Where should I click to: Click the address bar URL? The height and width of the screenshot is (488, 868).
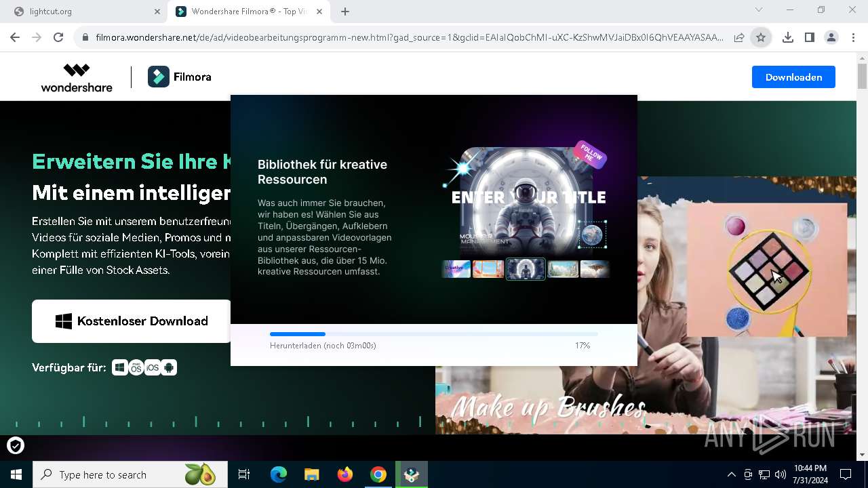tap(410, 38)
